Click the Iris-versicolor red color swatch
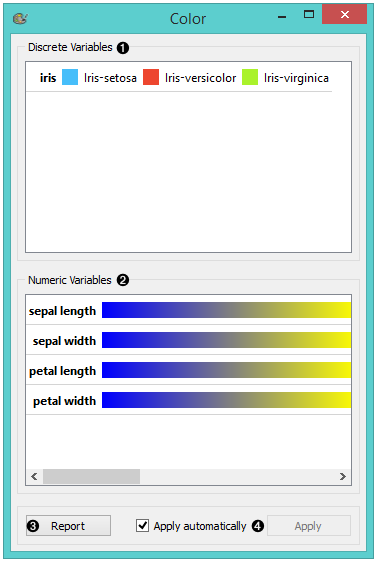The width and height of the screenshot is (377, 562). pos(151,77)
